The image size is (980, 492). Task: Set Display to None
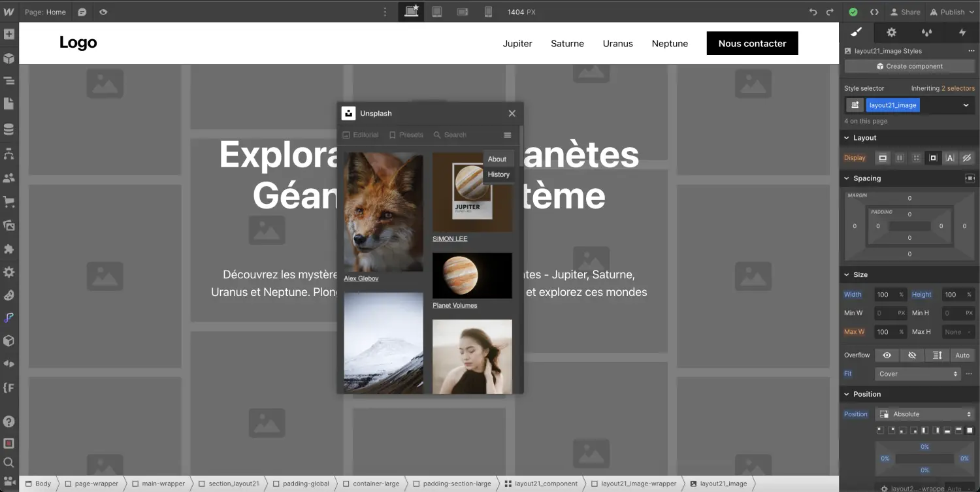pos(965,157)
